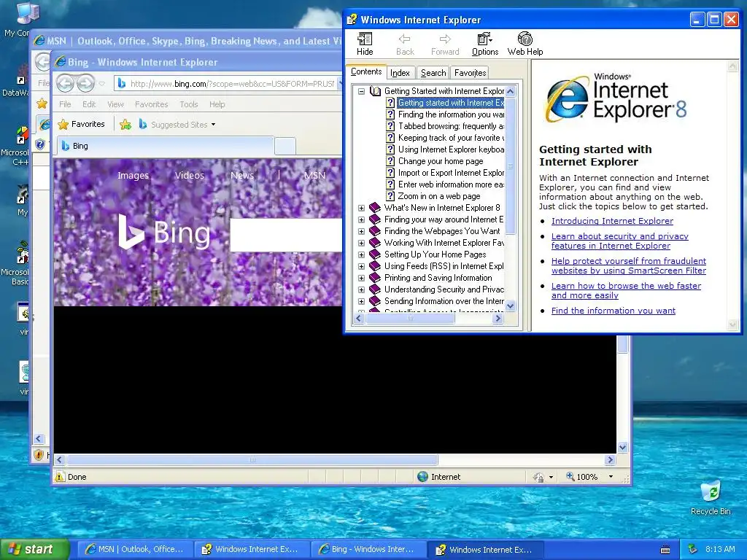This screenshot has width=747, height=560.
Task: Switch to the Index tab
Action: (x=400, y=73)
